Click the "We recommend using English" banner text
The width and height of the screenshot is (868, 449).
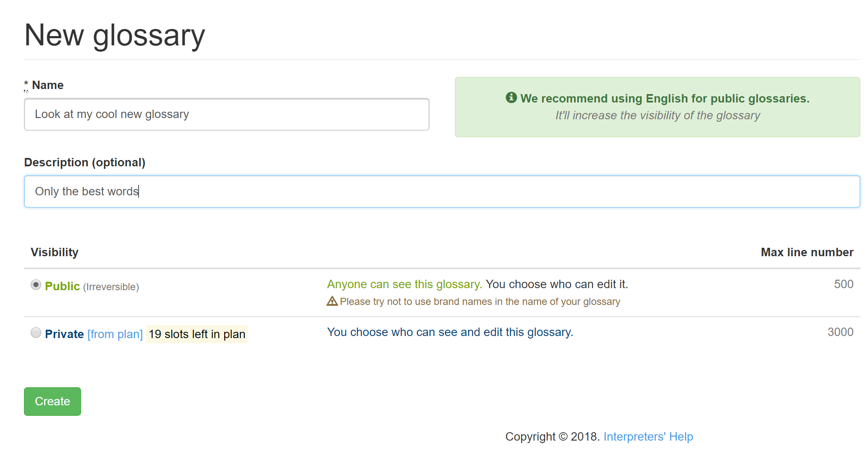click(664, 98)
